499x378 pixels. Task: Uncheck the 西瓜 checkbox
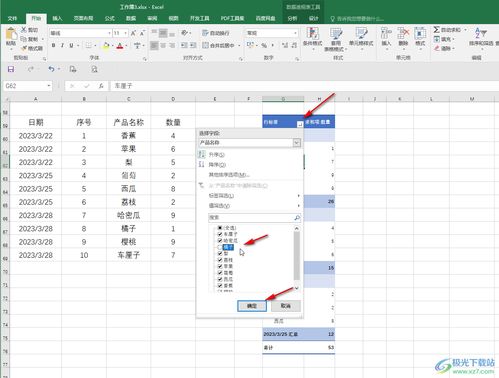(220, 279)
